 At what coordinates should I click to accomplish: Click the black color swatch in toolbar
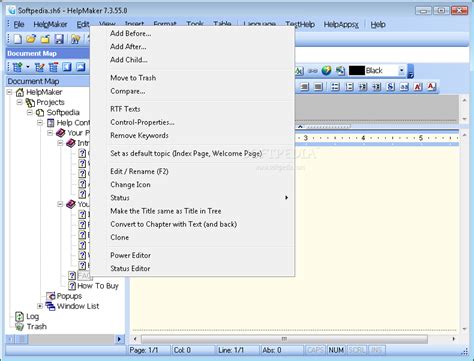357,71
